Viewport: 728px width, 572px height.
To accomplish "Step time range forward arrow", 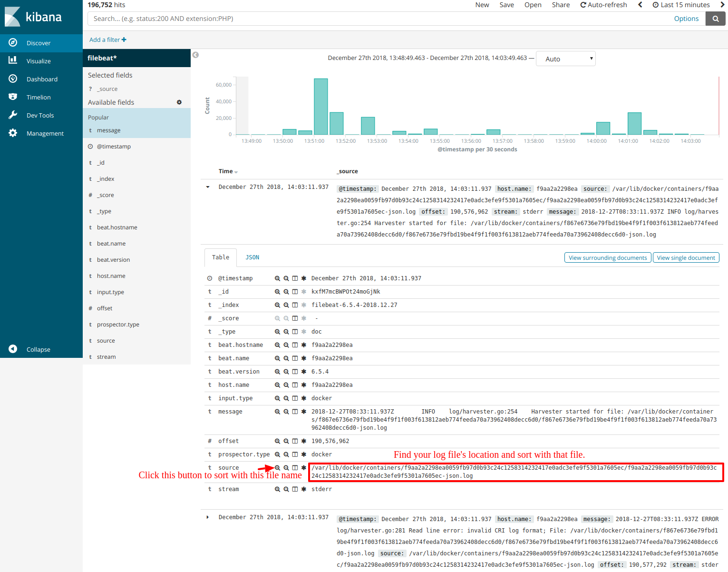I will tap(723, 5).
